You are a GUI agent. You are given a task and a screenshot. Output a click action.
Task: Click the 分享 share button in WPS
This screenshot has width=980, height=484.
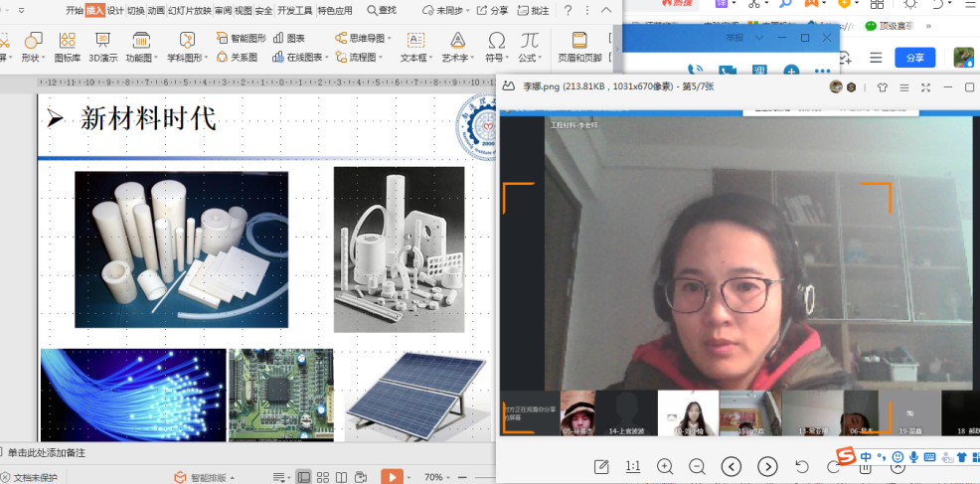tap(493, 11)
